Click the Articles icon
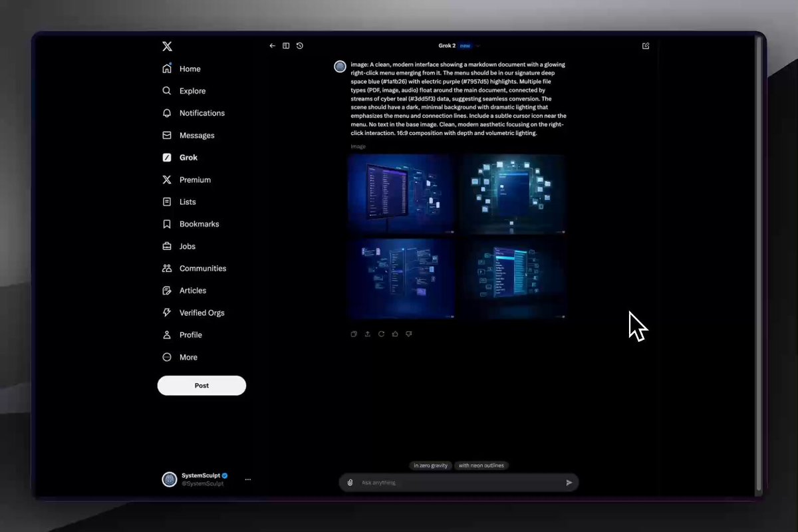This screenshot has height=532, width=798. [167, 291]
